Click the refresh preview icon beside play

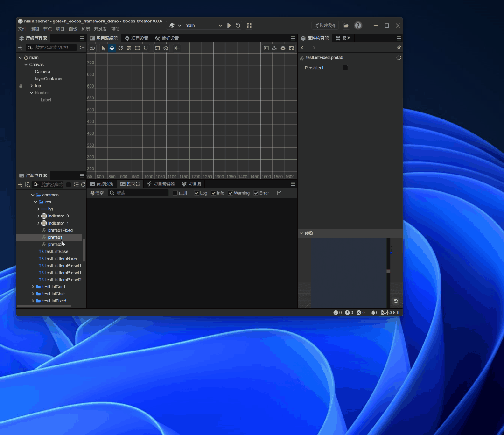[238, 25]
